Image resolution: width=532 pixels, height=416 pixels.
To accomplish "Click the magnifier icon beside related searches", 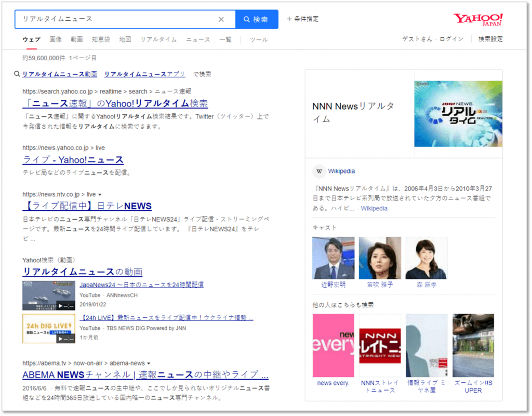I will tap(17, 74).
